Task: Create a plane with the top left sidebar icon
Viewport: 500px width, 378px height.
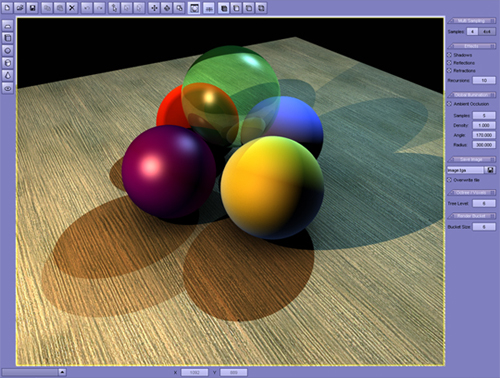Action: 8,25
